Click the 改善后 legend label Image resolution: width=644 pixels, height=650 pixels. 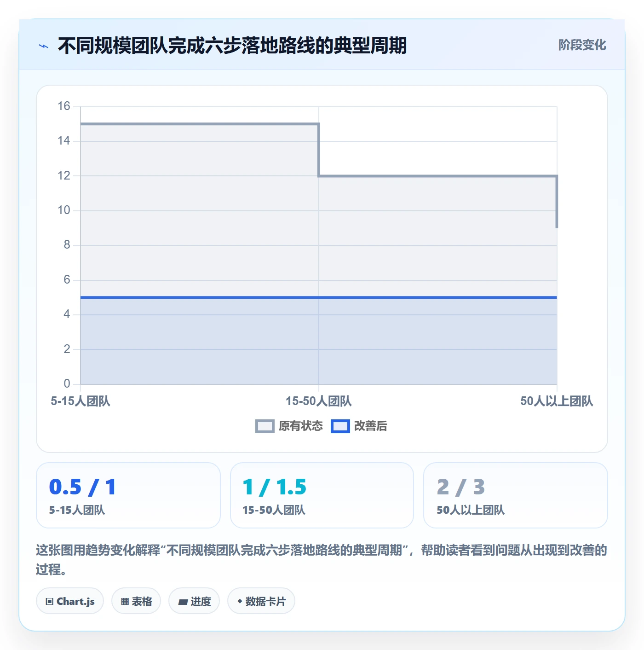[x=371, y=426]
